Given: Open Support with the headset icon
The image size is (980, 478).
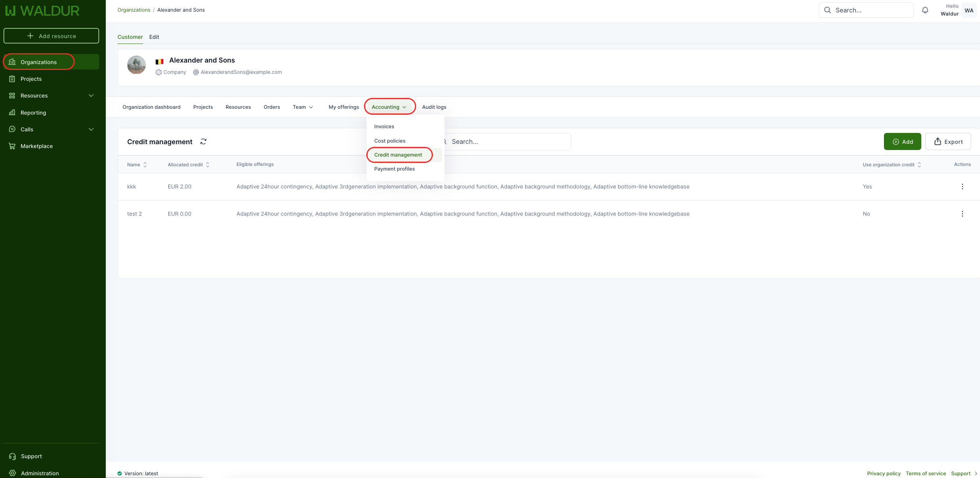Looking at the screenshot, I should (12, 456).
